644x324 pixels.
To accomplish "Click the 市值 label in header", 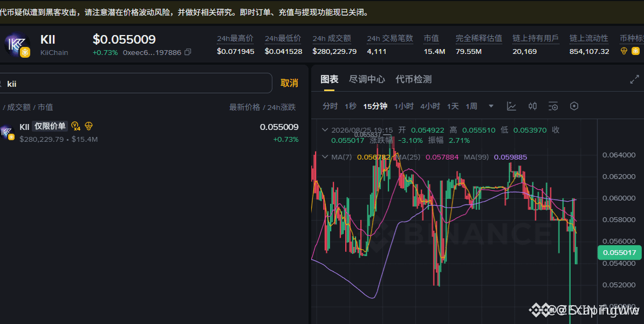I will point(431,38).
